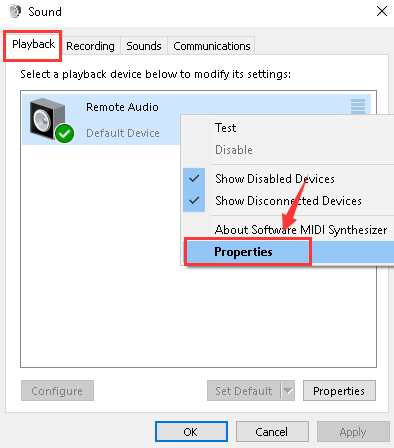Image resolution: width=394 pixels, height=448 pixels.
Task: Switch to the Playback tab
Action: (x=33, y=45)
